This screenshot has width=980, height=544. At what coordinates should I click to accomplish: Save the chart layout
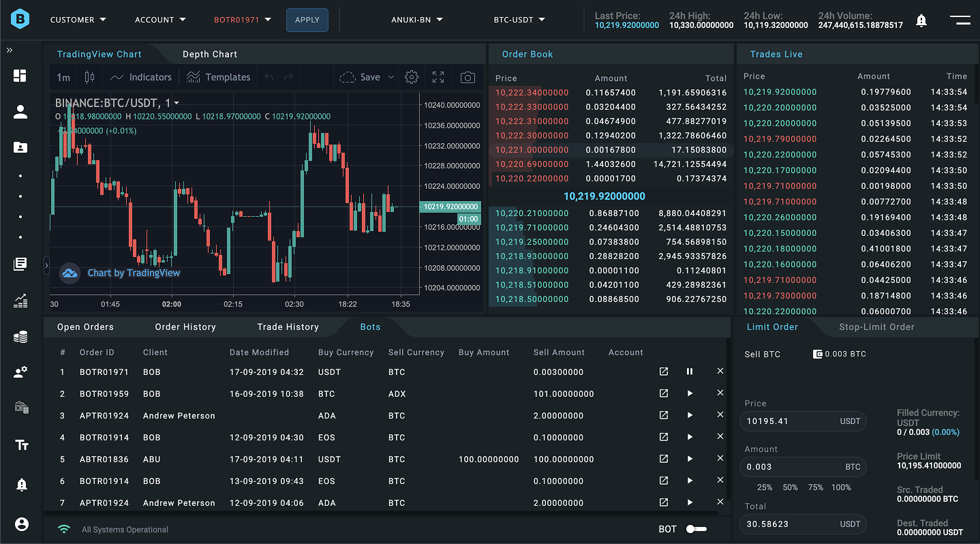[x=361, y=77]
